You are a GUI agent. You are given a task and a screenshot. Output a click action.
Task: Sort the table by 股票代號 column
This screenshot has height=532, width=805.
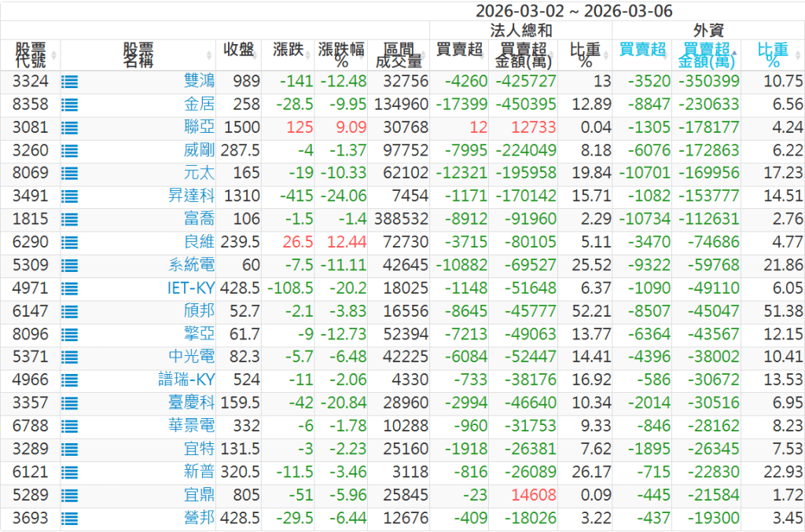30,55
